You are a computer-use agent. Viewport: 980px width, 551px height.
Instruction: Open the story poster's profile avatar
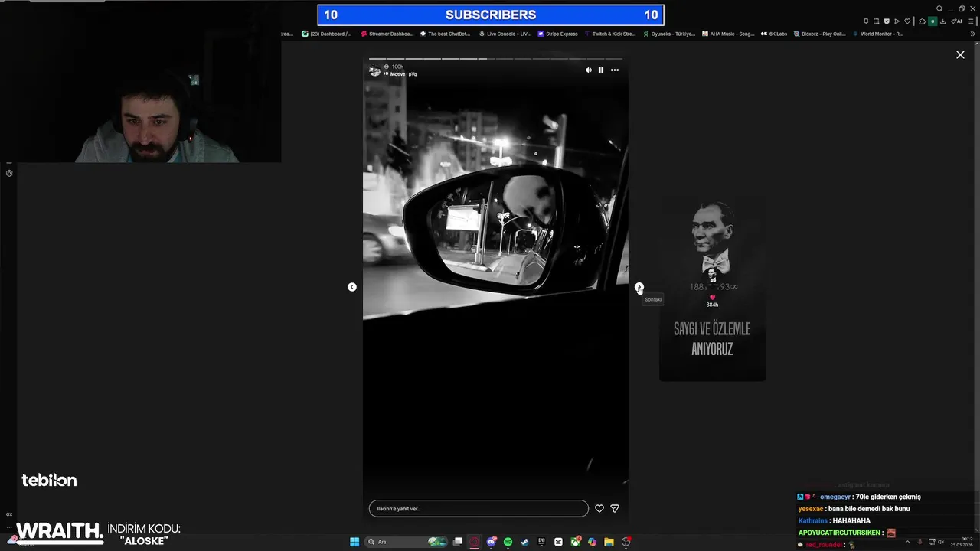pos(375,71)
